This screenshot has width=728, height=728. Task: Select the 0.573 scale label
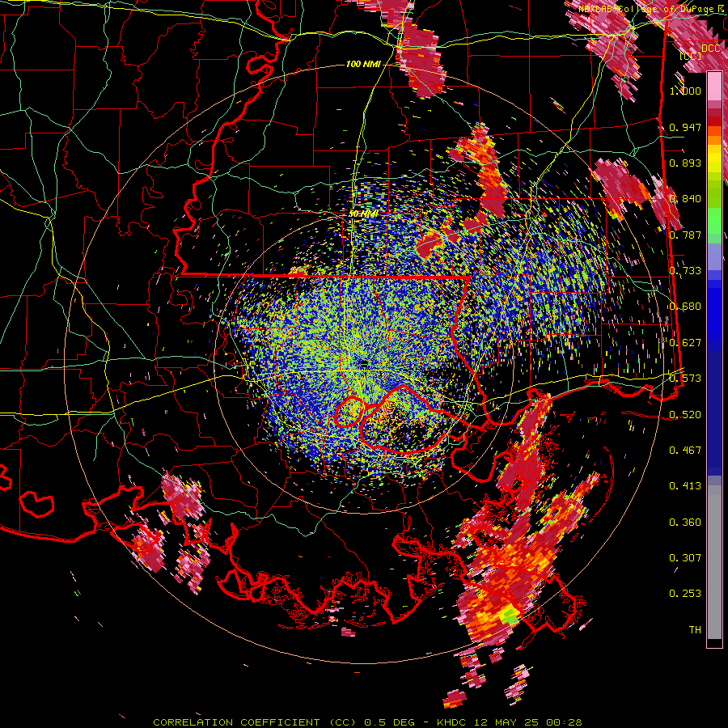click(x=685, y=379)
